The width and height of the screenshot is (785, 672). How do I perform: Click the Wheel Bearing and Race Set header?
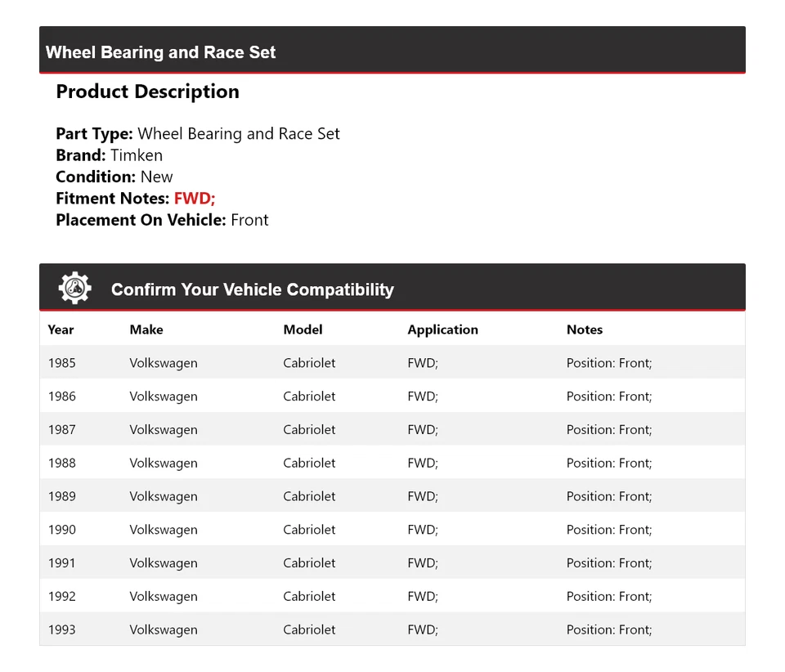click(160, 52)
